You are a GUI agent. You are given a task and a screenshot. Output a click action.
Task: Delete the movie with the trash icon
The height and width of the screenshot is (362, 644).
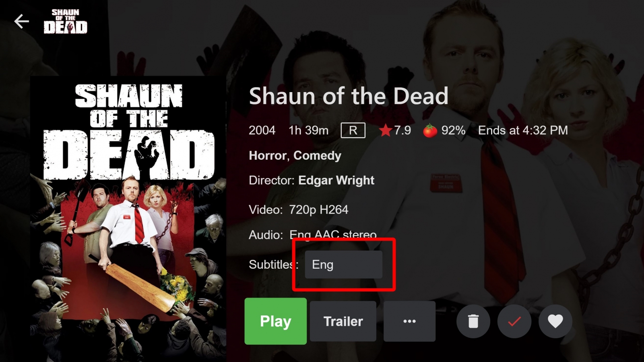tap(473, 321)
